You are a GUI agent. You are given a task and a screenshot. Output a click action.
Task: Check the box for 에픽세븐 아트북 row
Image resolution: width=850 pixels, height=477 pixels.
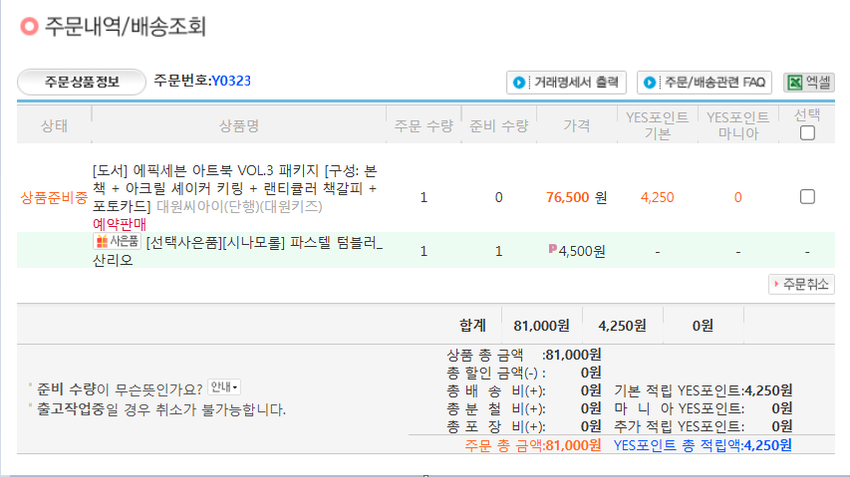pos(807,197)
